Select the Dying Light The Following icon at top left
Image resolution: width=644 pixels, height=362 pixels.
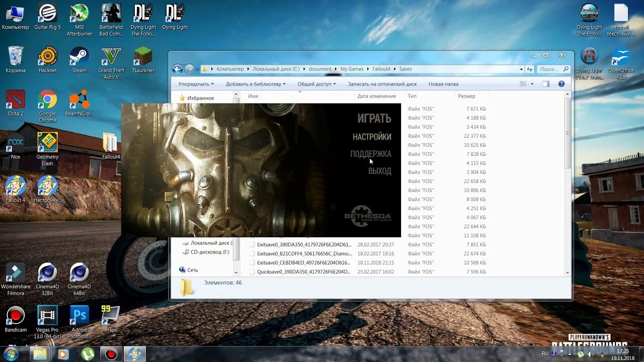pos(143,20)
